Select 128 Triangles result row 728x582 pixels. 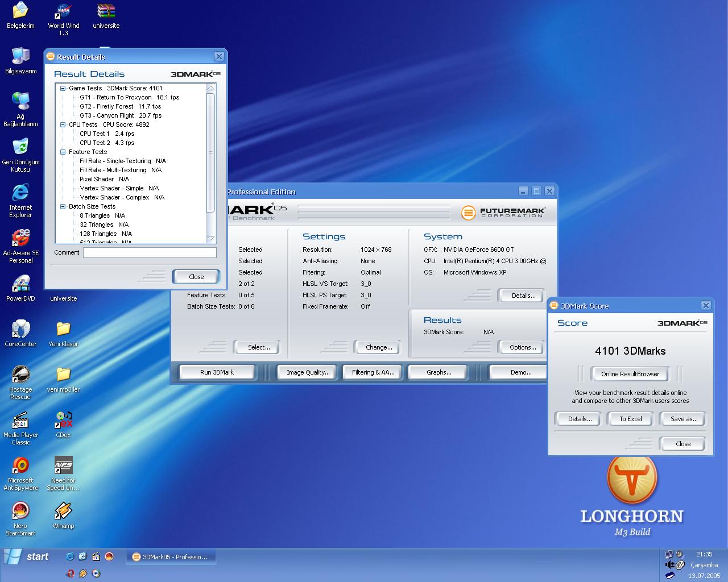click(x=105, y=234)
